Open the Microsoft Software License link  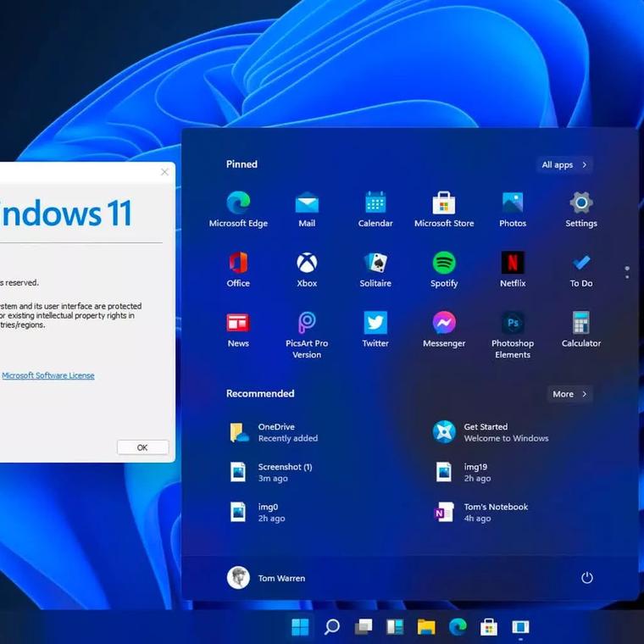tap(48, 375)
